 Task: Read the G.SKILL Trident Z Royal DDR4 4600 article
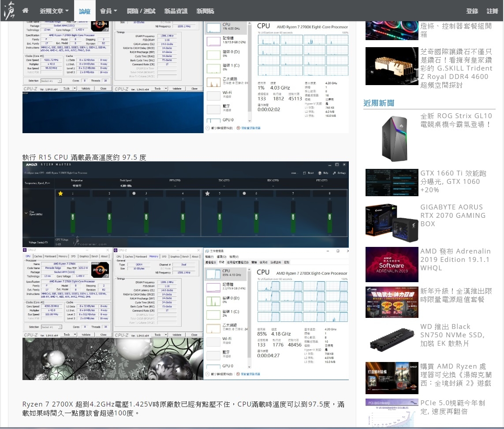coord(456,68)
